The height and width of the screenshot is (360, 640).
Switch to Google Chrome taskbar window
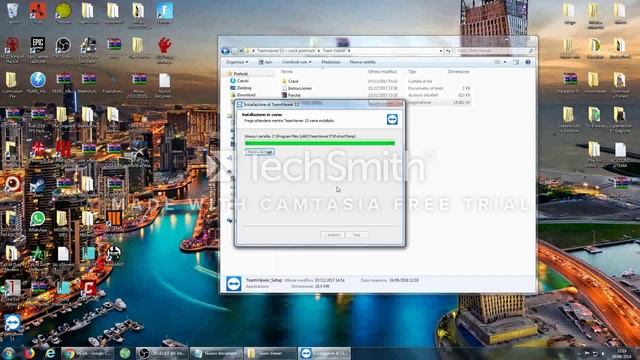(87, 353)
